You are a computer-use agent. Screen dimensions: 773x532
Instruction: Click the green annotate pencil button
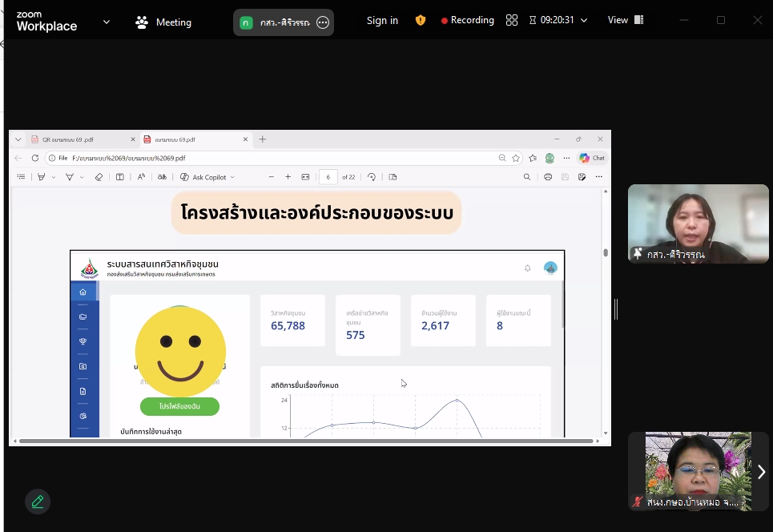pos(38,502)
